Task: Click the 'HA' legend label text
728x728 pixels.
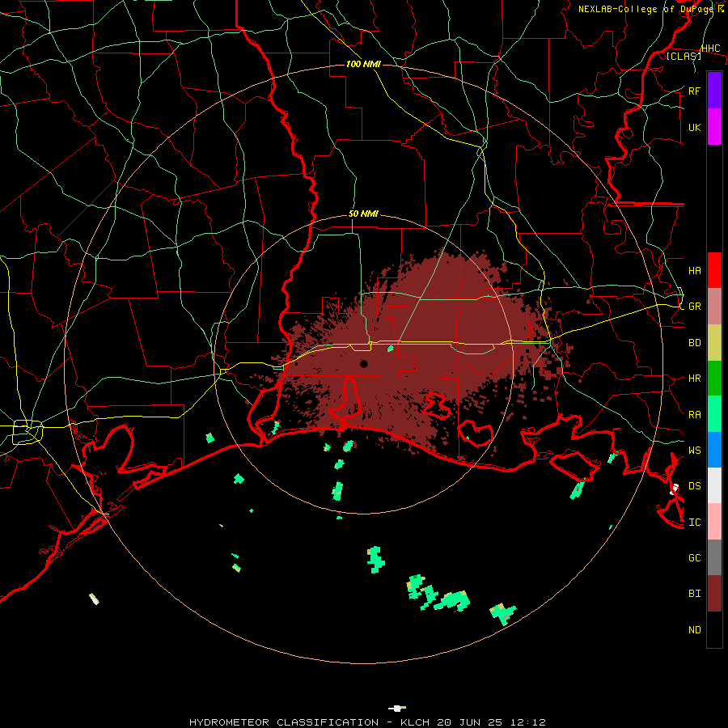Action: 695,271
